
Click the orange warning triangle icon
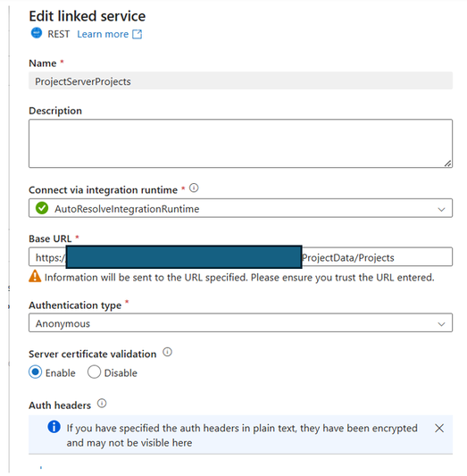coord(35,276)
